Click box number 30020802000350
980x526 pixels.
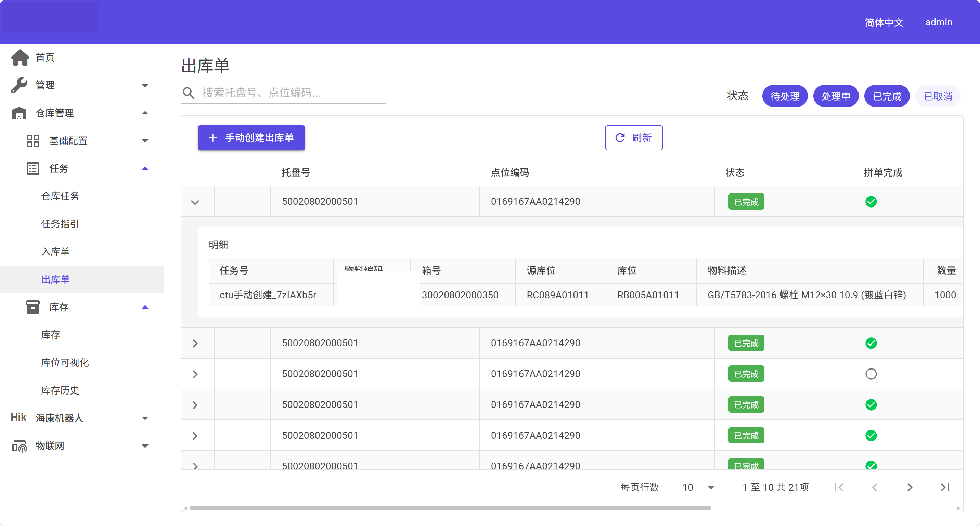(460, 295)
